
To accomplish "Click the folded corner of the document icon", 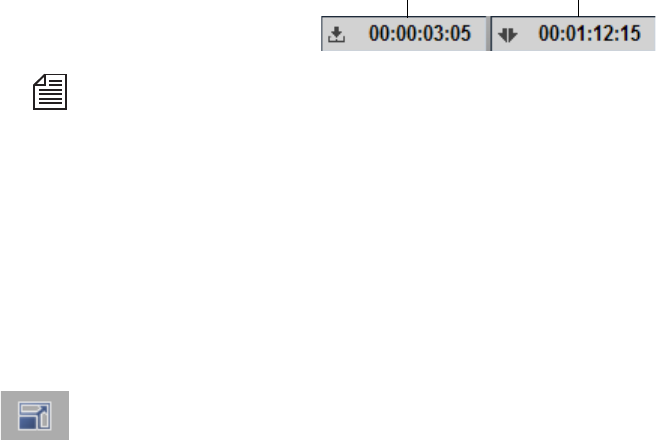I will pyautogui.click(x=39, y=80).
